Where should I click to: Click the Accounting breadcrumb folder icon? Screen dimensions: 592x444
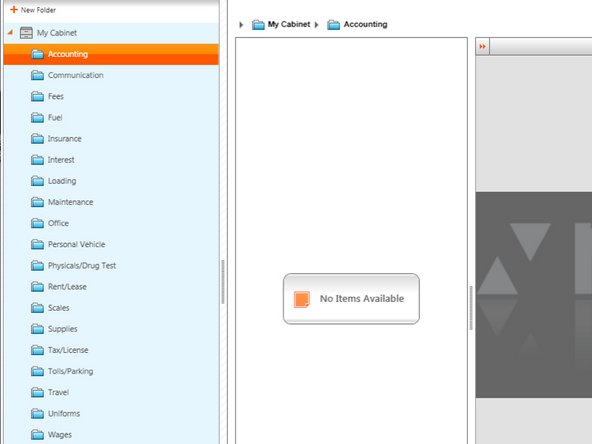pyautogui.click(x=333, y=25)
